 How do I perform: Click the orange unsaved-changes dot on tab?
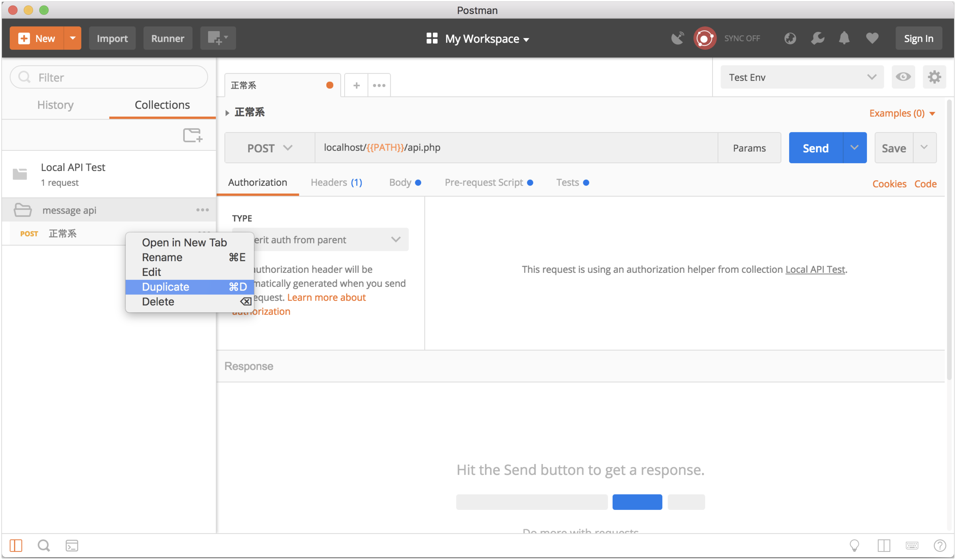click(330, 85)
